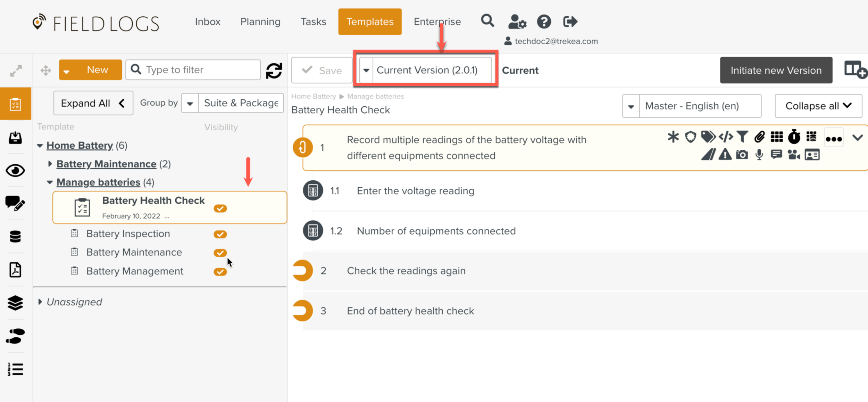Click the paperclip attachment icon on step 1
This screenshot has width=868, height=402.
point(759,137)
